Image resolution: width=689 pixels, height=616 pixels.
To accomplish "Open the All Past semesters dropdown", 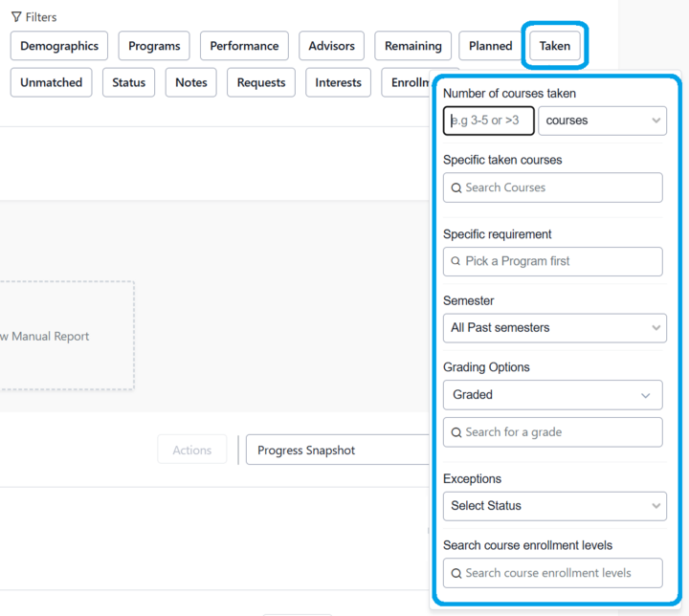I will [554, 327].
